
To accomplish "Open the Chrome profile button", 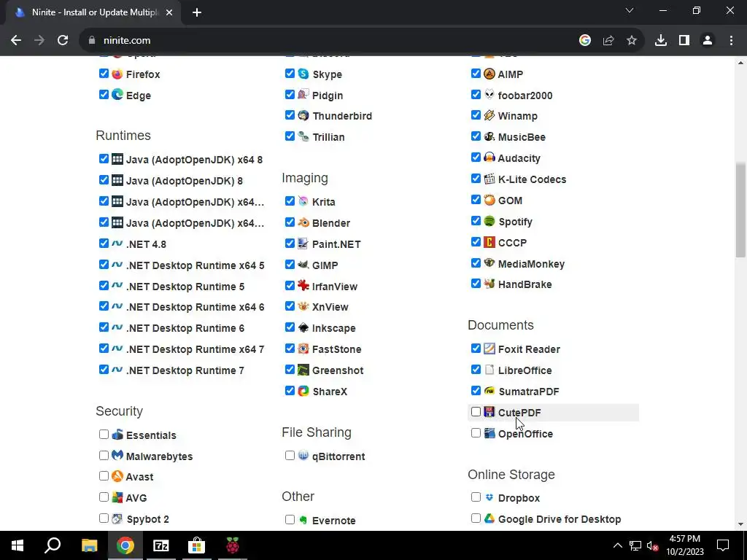I will click(x=708, y=41).
